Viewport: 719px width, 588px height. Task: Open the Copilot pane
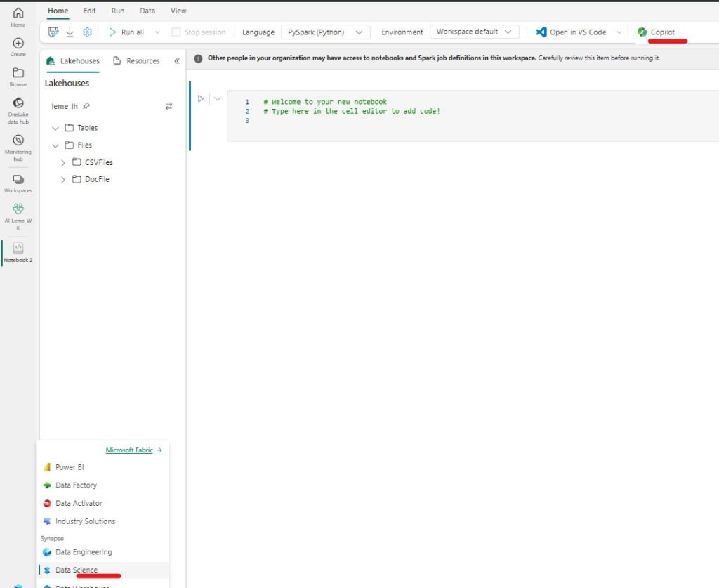coord(657,32)
